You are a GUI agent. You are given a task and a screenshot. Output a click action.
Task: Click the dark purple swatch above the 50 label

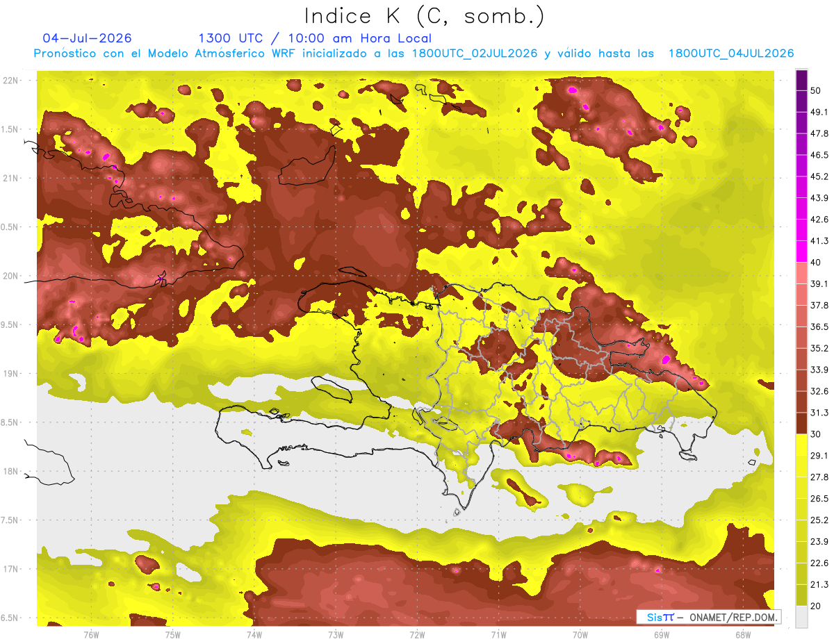point(801,81)
